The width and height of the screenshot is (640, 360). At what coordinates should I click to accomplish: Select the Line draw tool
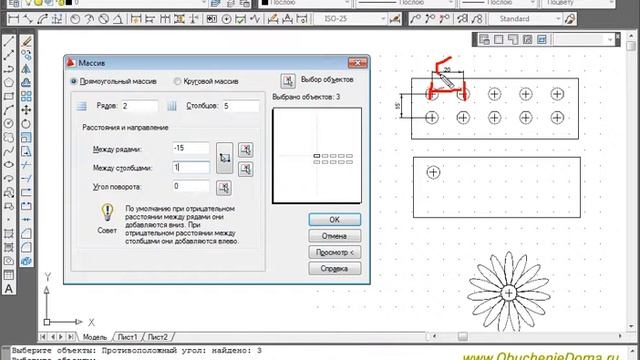click(x=9, y=41)
